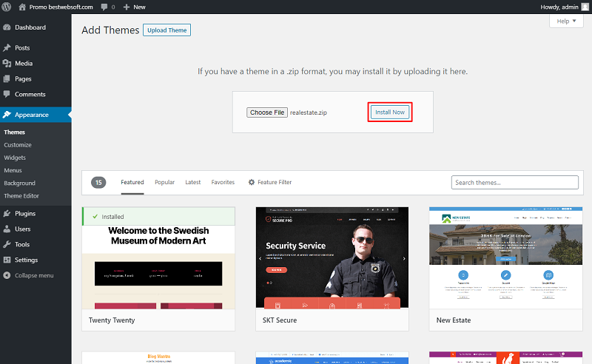Open the Feature Filter option
Screen dimensions: 592x364
pyautogui.click(x=270, y=182)
